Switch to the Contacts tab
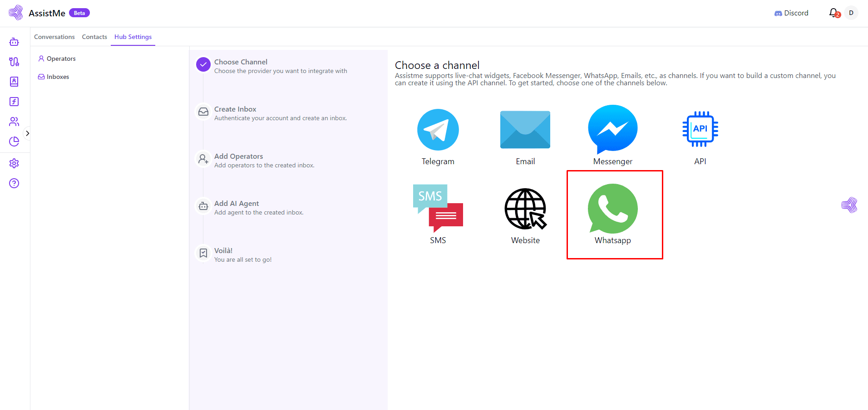 point(94,37)
